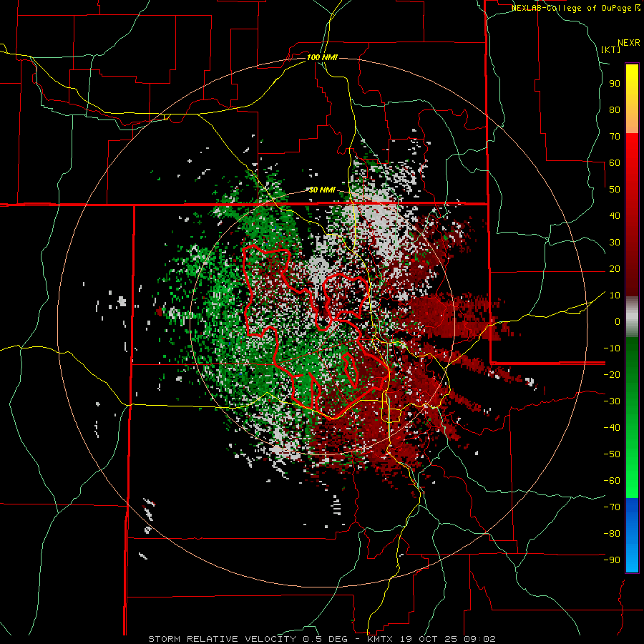This screenshot has width=644, height=644.
Task: Click the -70 value on the velocity scale
Action: (612, 507)
